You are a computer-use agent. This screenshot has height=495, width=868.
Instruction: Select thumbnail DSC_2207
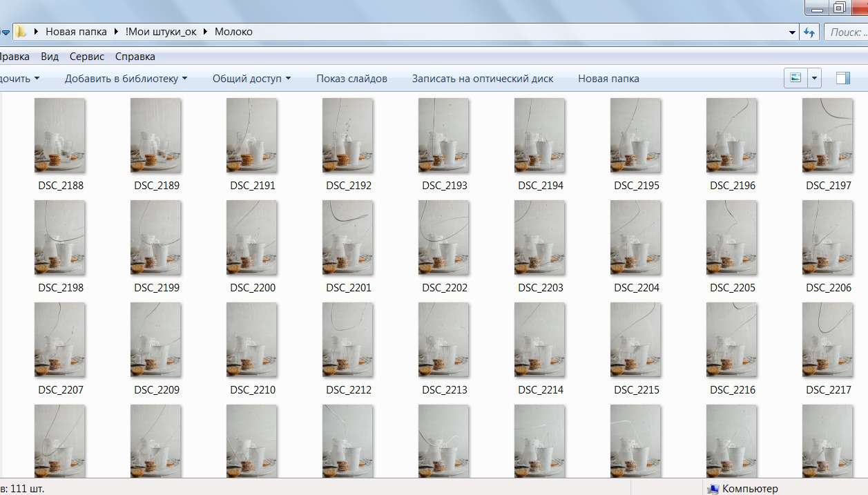click(60, 340)
